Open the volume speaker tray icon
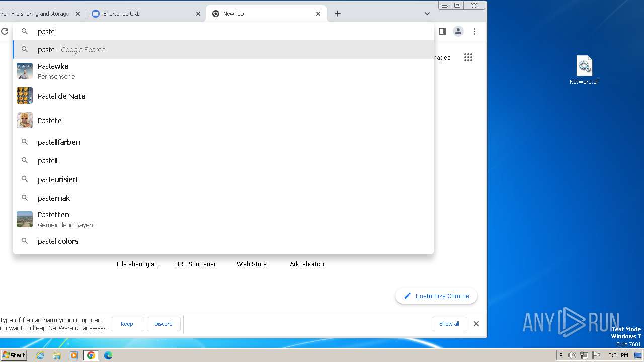 [572, 355]
